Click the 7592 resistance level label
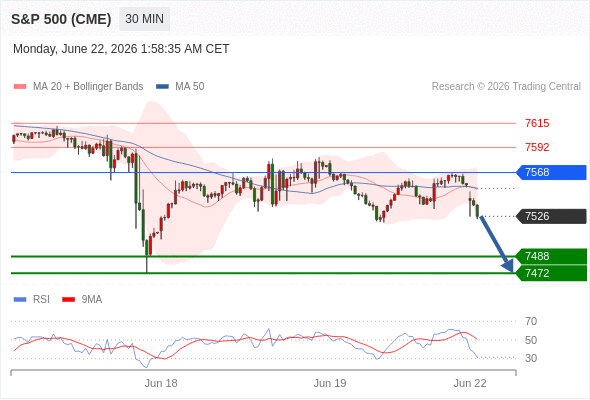590x400 pixels. (537, 147)
